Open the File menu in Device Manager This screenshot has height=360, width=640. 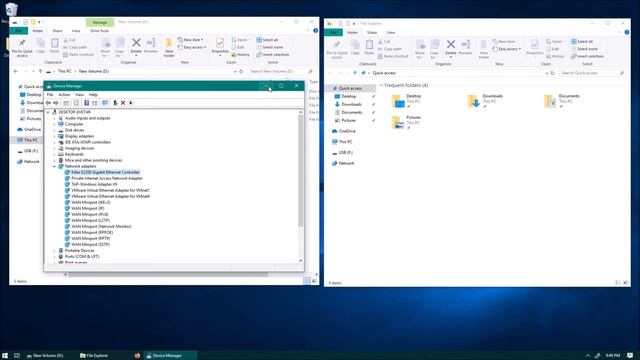[x=50, y=95]
